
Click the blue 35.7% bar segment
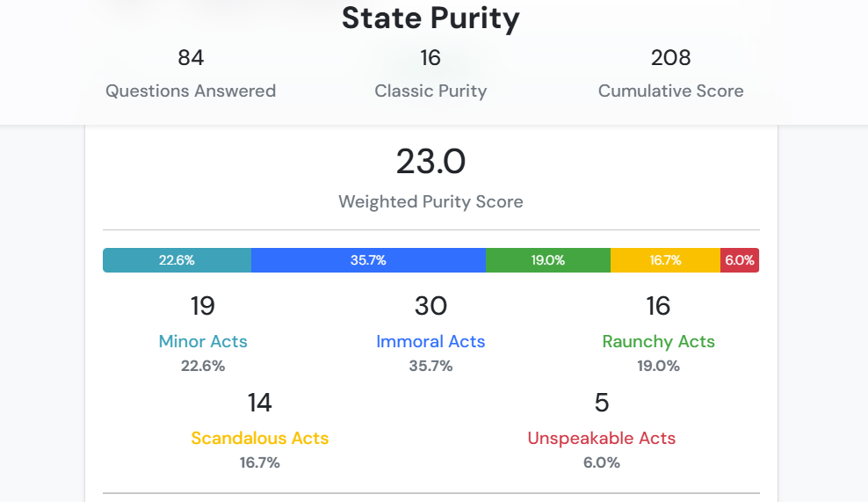pos(368,260)
